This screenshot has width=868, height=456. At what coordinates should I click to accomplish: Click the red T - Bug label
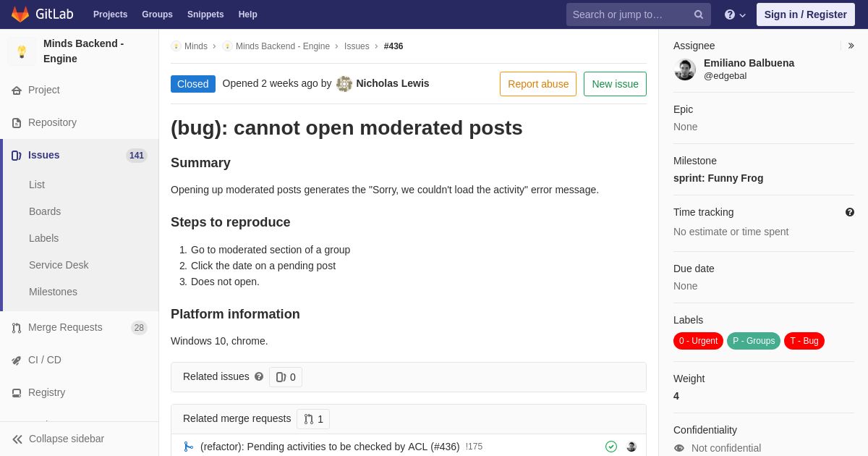coord(804,341)
